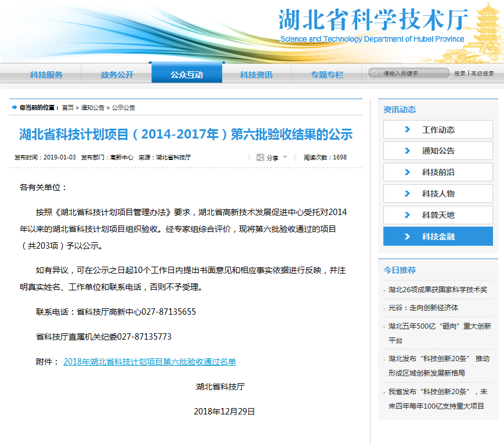
Task: Go to 首页 in the breadcrumb
Action: point(68,108)
